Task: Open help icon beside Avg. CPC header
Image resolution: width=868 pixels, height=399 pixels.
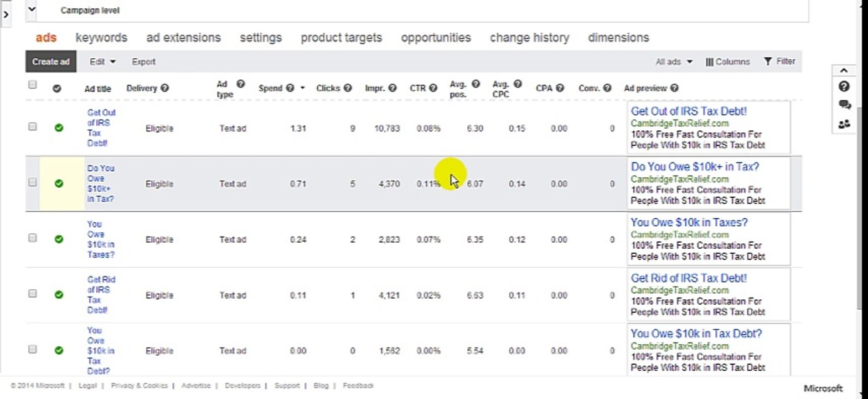Action: [x=518, y=84]
